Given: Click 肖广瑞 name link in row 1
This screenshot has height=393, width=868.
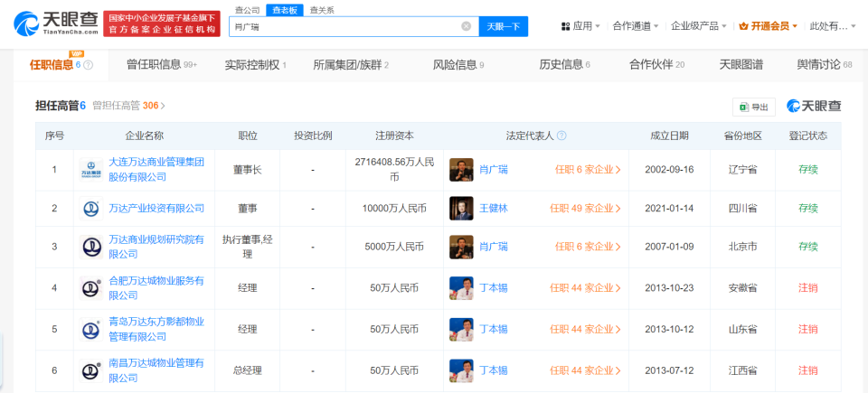Looking at the screenshot, I should (x=494, y=170).
